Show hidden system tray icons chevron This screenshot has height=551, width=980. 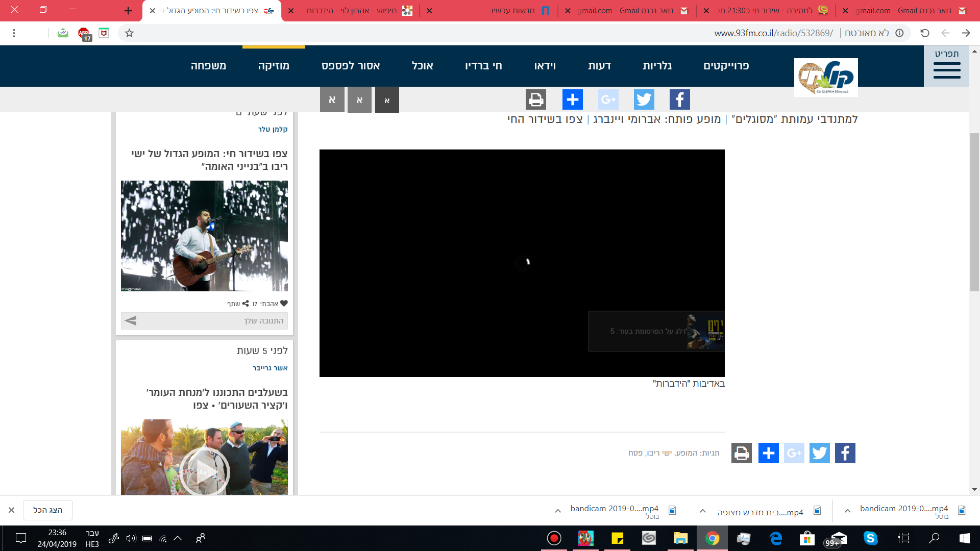(x=178, y=538)
